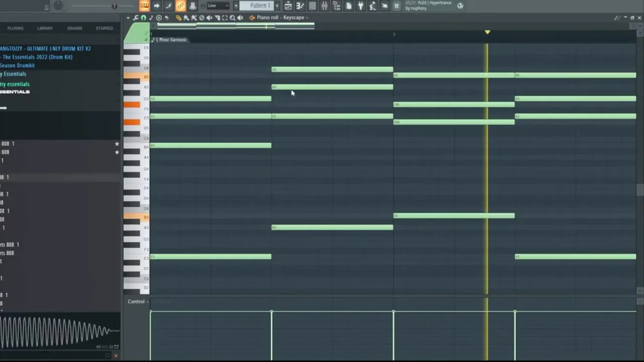
Task: Toggle the orange link icon in top toolbar
Action: click(180, 6)
